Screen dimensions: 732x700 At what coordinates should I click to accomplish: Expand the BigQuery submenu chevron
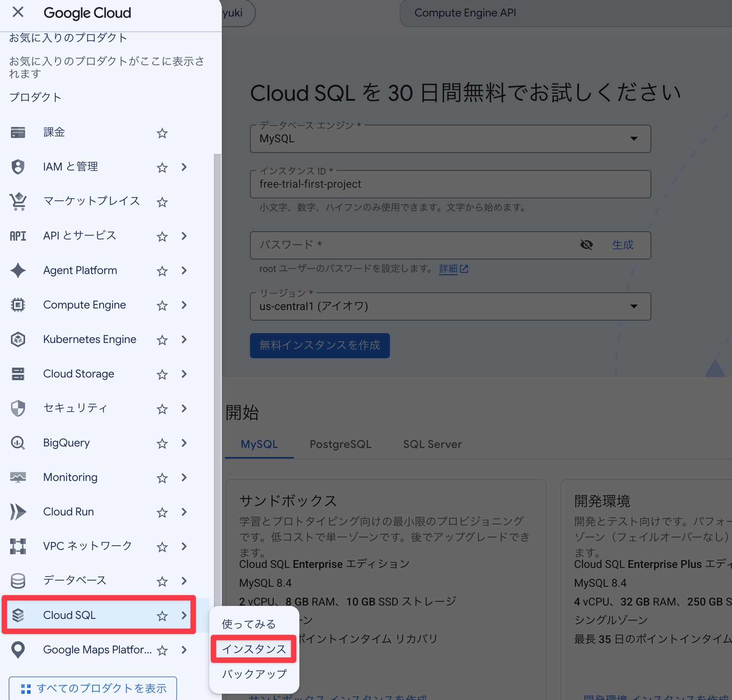tap(184, 443)
